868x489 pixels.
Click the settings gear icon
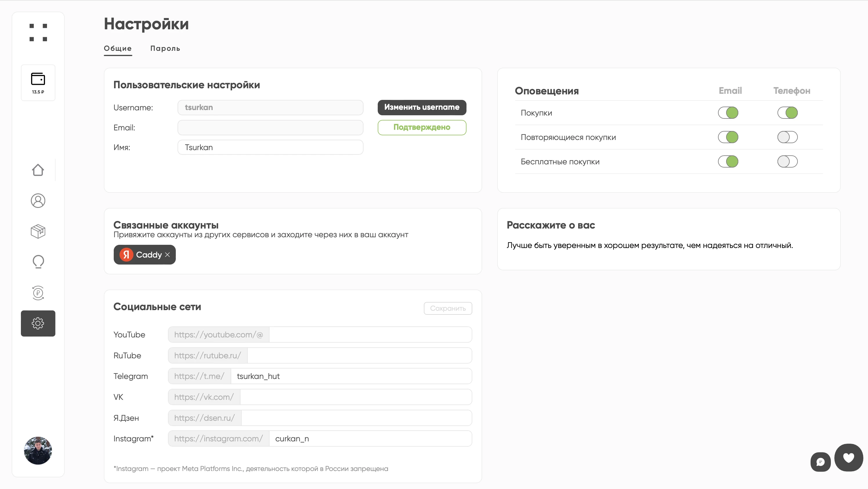38,323
